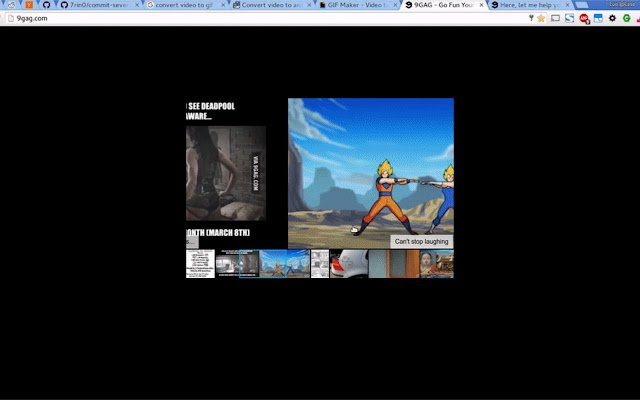Viewport: 640px width, 400px height.
Task: Open the large Dragon Ball fusion image
Action: (x=371, y=173)
